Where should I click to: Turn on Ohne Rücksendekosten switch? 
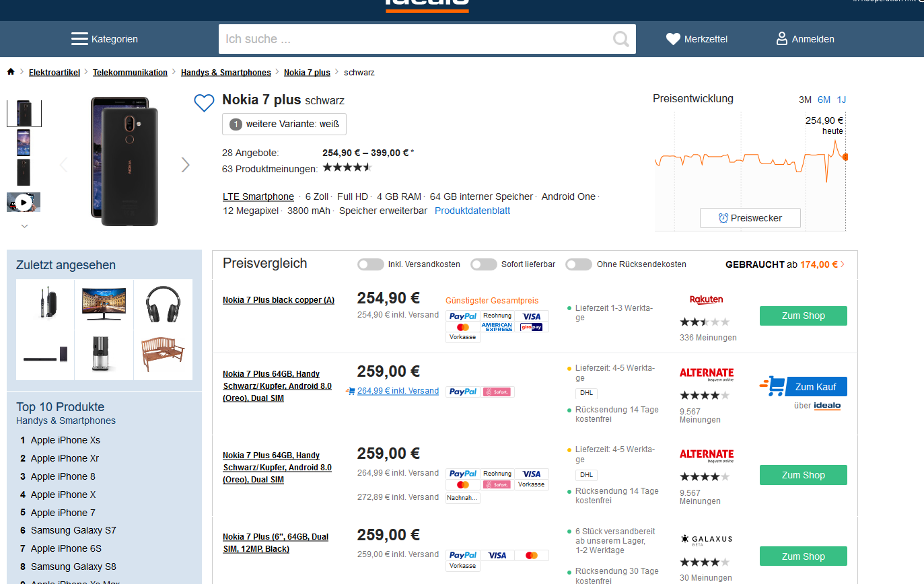click(579, 264)
